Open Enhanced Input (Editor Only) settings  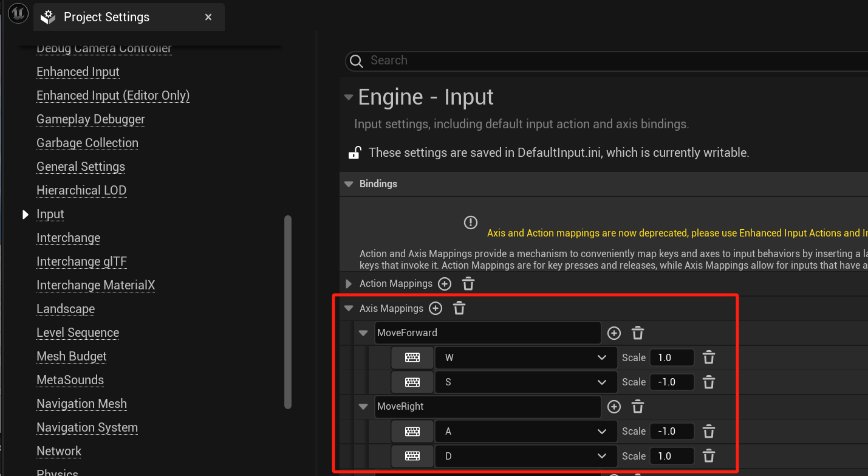113,95
